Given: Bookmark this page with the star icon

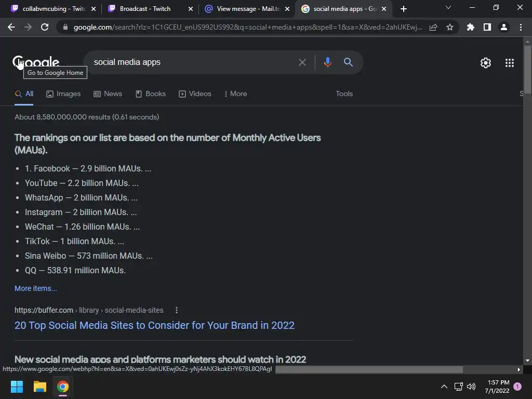Looking at the screenshot, I should 450,27.
